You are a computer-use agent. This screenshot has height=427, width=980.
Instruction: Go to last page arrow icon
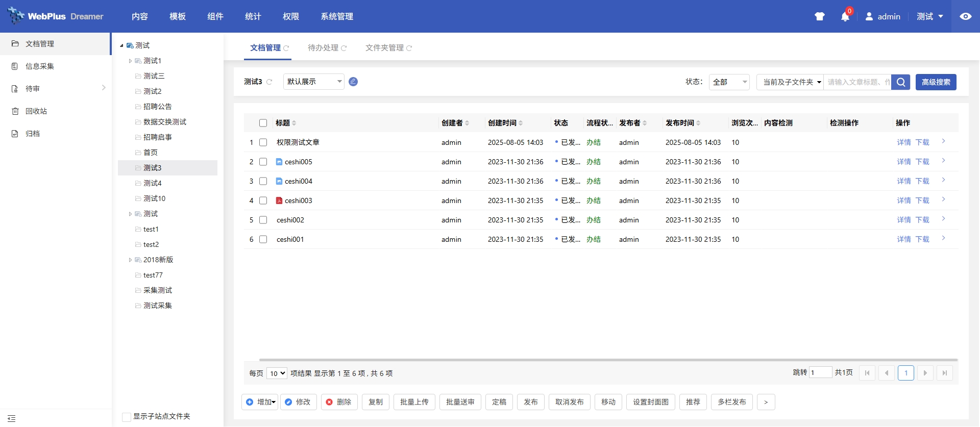944,373
